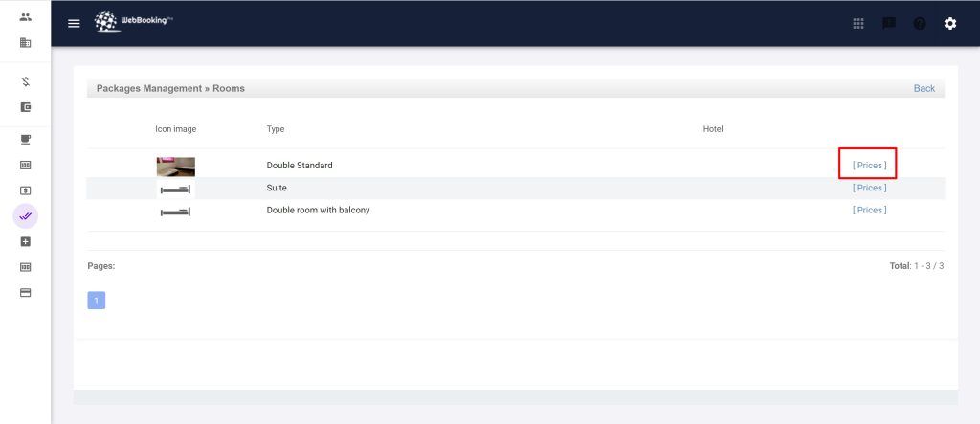Go to page 1 in pagination

pyautogui.click(x=96, y=301)
